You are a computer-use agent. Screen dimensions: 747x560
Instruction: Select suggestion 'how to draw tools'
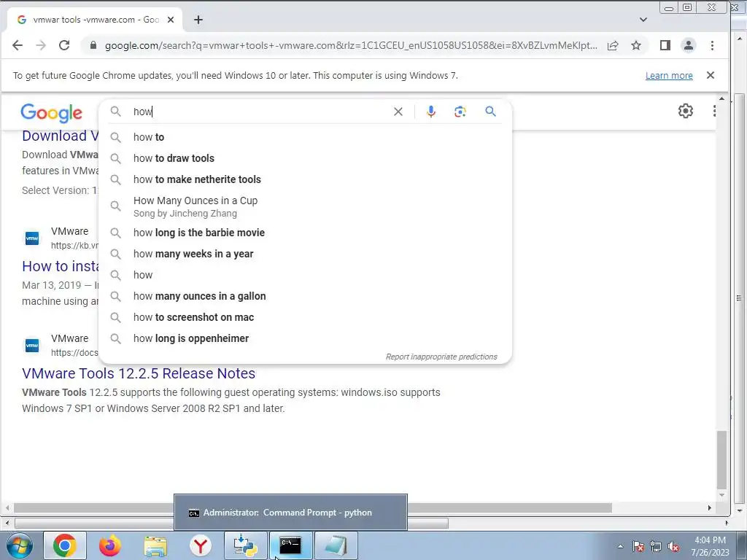[x=306, y=158]
